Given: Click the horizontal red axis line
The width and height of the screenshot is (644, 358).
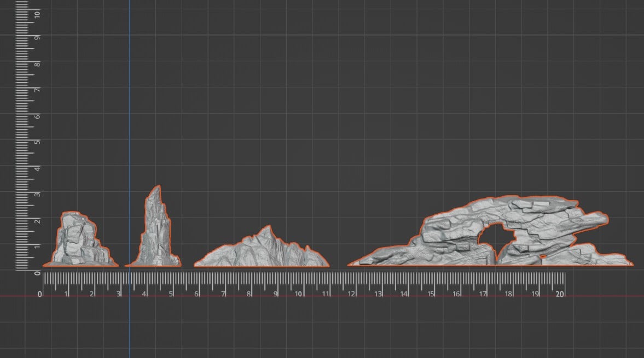Looking at the screenshot, I should point(322,296).
